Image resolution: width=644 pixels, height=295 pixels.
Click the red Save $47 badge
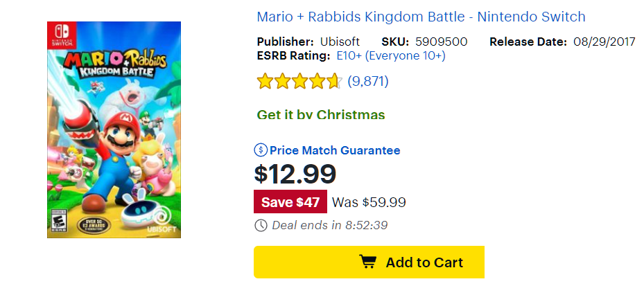coord(290,202)
